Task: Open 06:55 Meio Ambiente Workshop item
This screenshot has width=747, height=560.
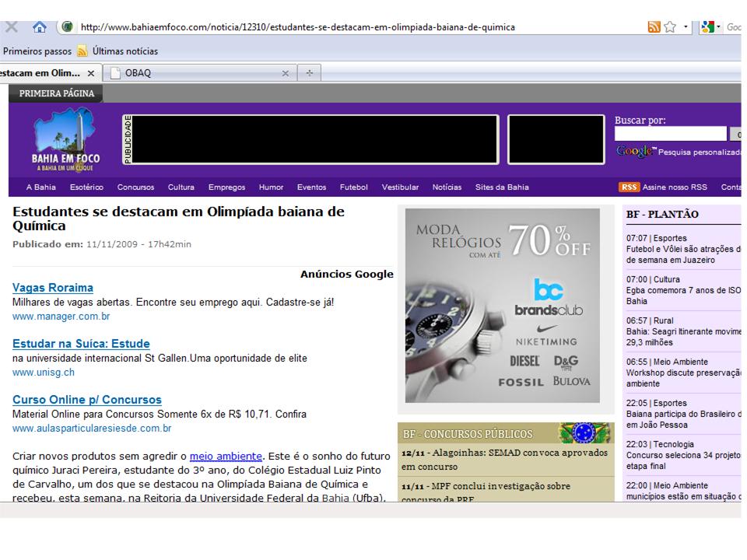Action: coord(684,373)
